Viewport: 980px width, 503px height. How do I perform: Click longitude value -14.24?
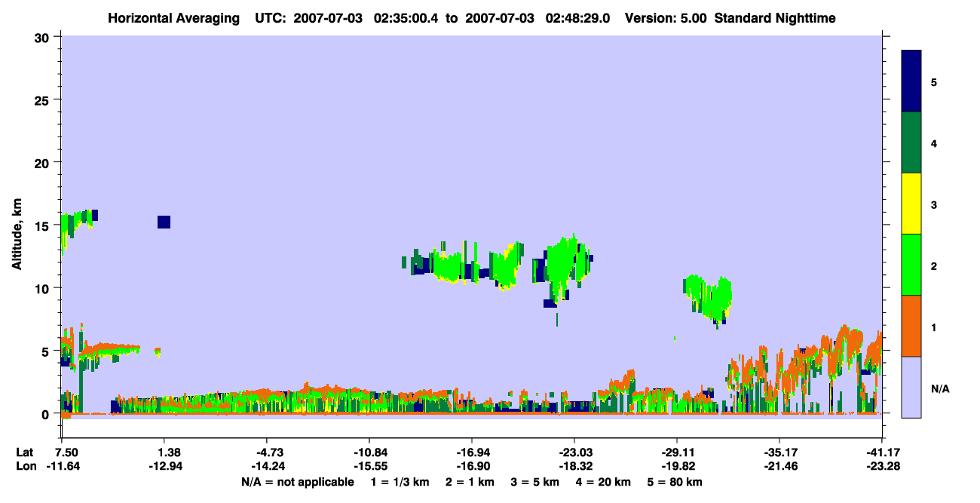coord(268,466)
